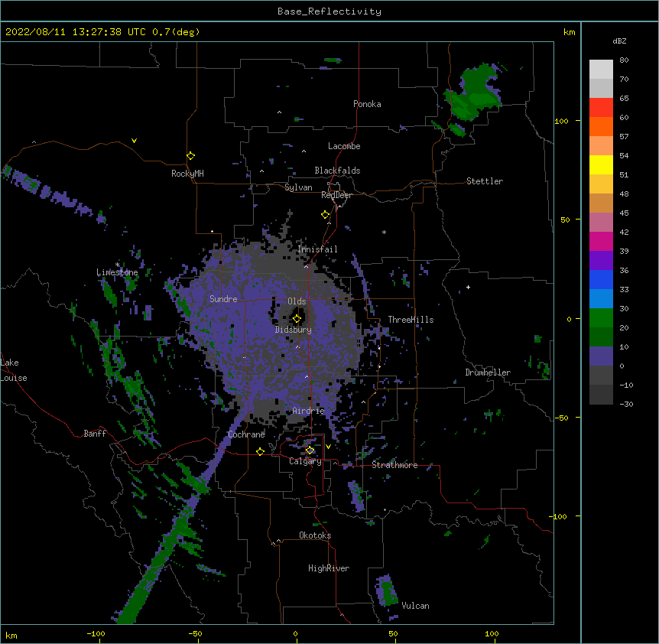Click the Calgary city label
Viewport: 659px width, 644px height.
306,461
